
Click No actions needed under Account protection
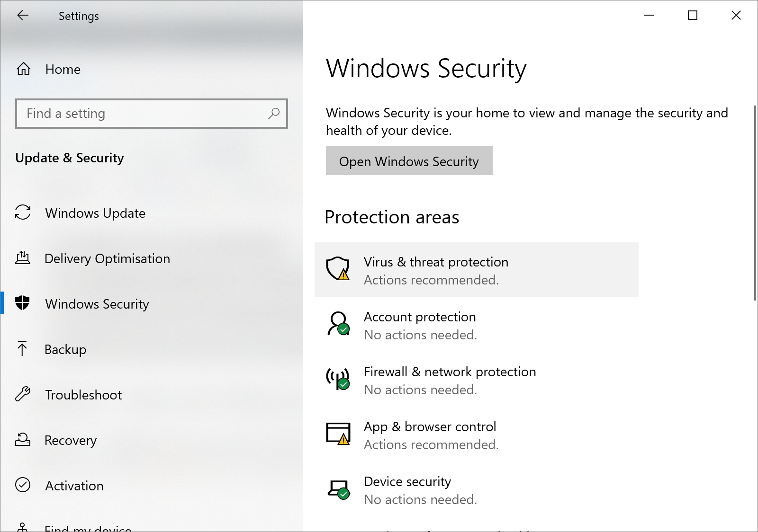(420, 335)
